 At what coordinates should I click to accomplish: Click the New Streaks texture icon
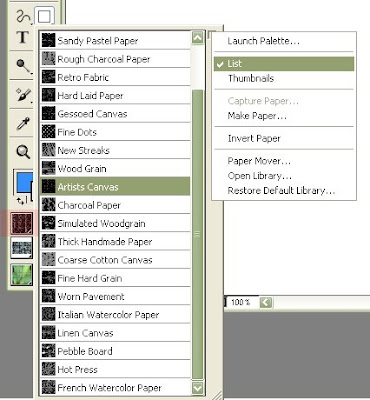(x=48, y=150)
